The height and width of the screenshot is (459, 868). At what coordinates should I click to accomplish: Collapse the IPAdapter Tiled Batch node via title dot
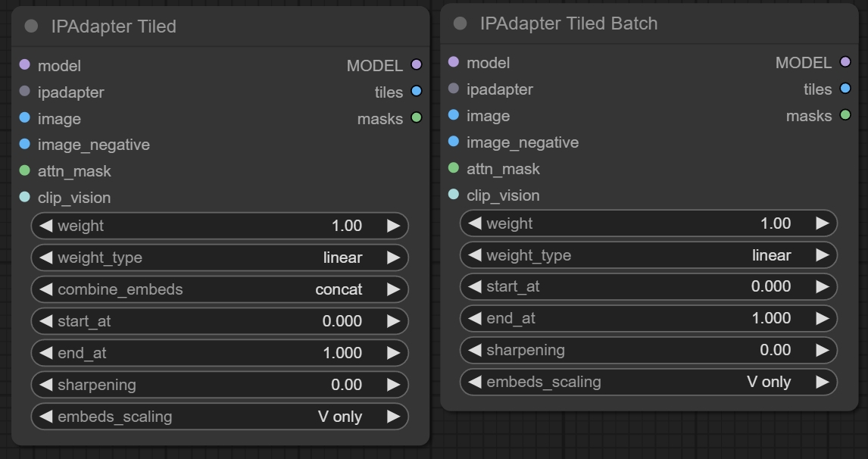460,23
